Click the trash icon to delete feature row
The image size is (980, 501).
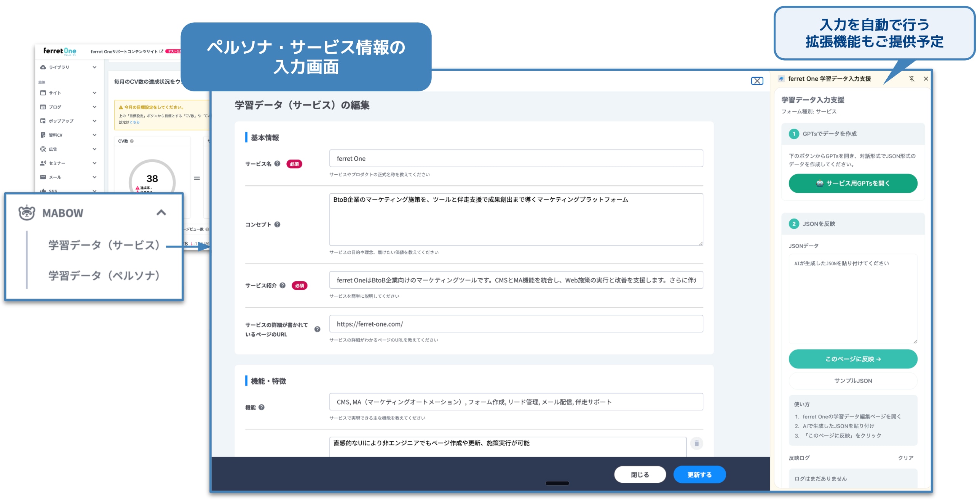pos(696,444)
